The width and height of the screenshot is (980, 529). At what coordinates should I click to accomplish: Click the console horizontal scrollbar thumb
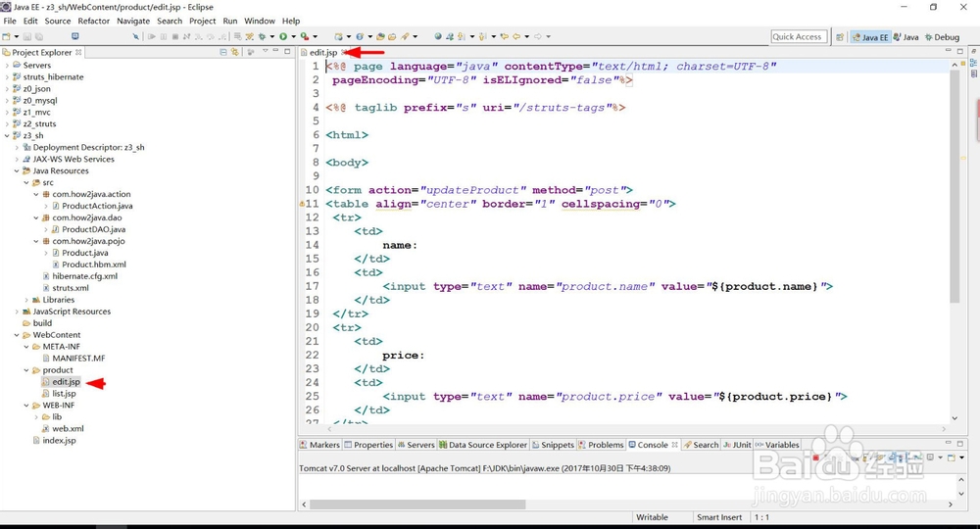coord(417,504)
